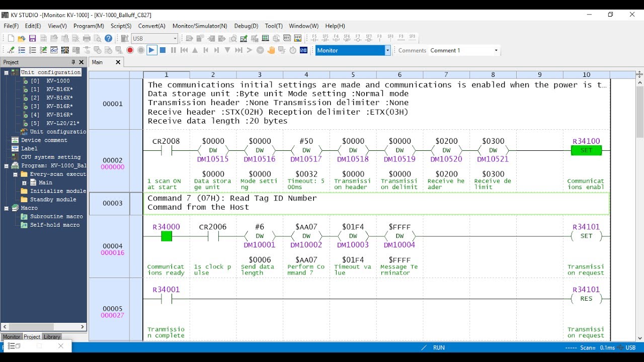Click the F5 contact insert icon
The width and height of the screenshot is (644, 362).
coord(314,38)
